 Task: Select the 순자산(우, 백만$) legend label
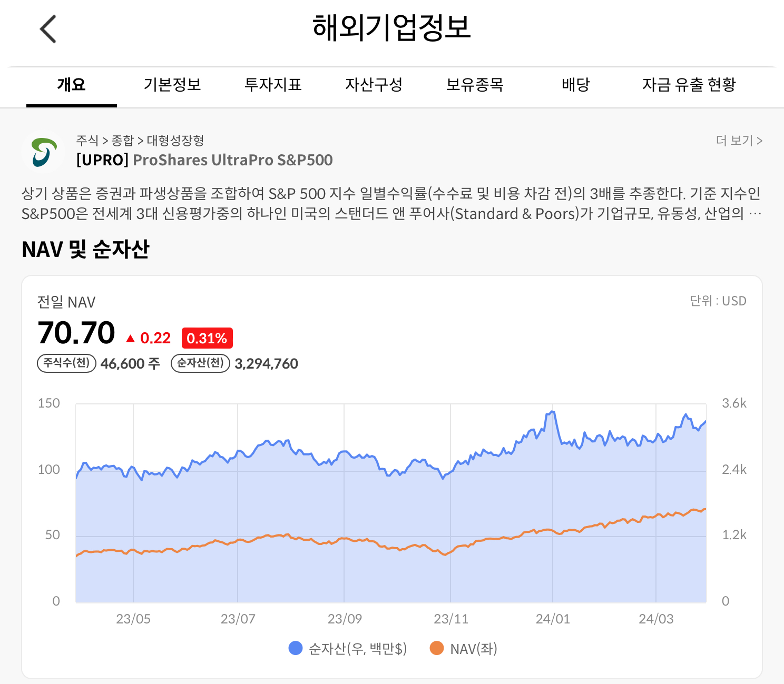(358, 649)
